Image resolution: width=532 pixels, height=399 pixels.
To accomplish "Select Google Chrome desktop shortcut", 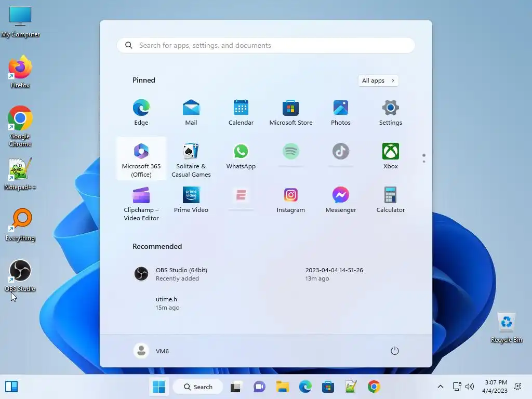I will 20,126.
